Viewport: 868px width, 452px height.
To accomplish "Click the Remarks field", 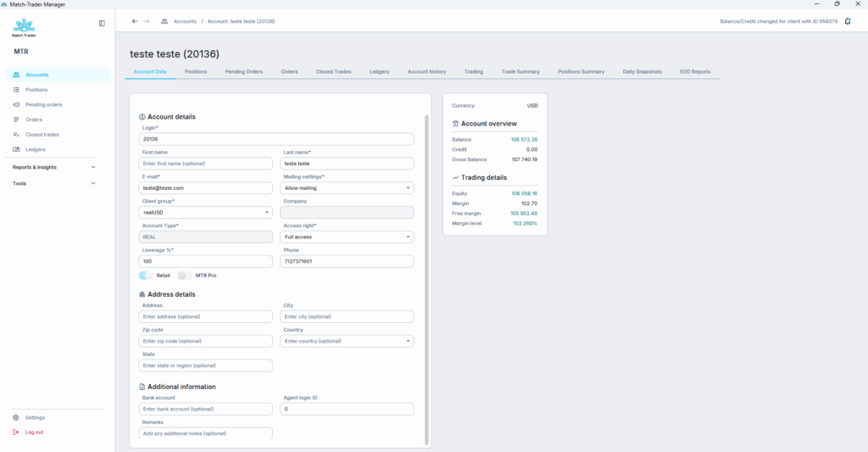I will click(205, 433).
